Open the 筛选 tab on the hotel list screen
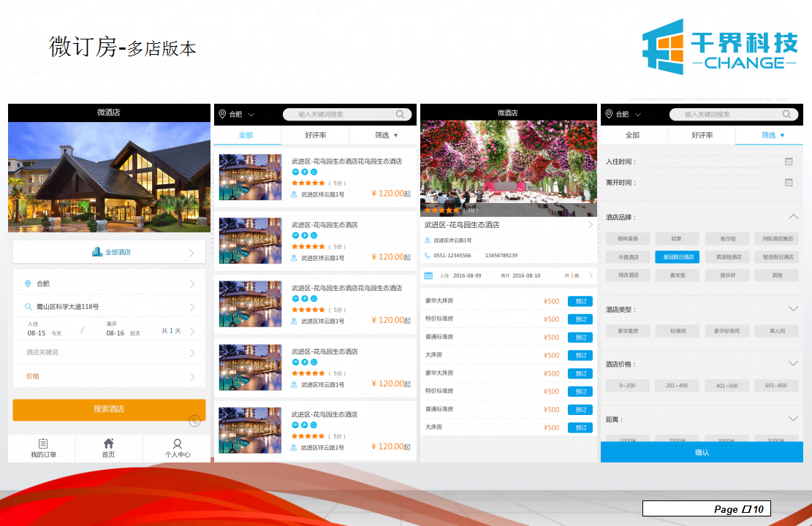 click(383, 135)
